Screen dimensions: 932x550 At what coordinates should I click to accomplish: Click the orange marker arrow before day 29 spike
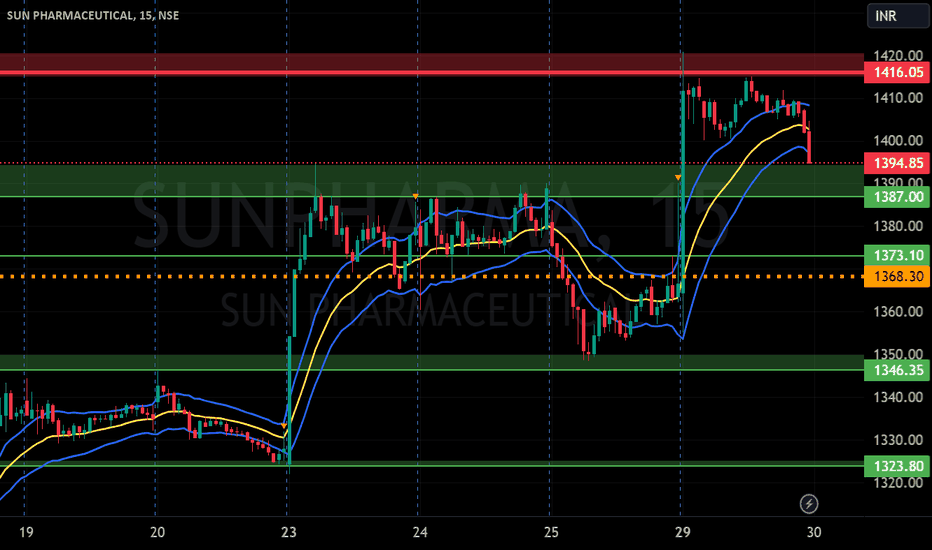[x=678, y=177]
